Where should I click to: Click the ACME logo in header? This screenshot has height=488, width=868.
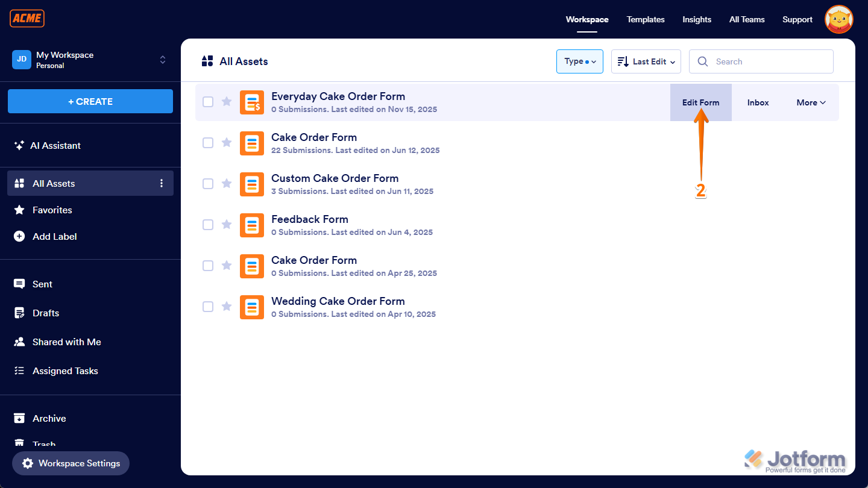pos(27,19)
